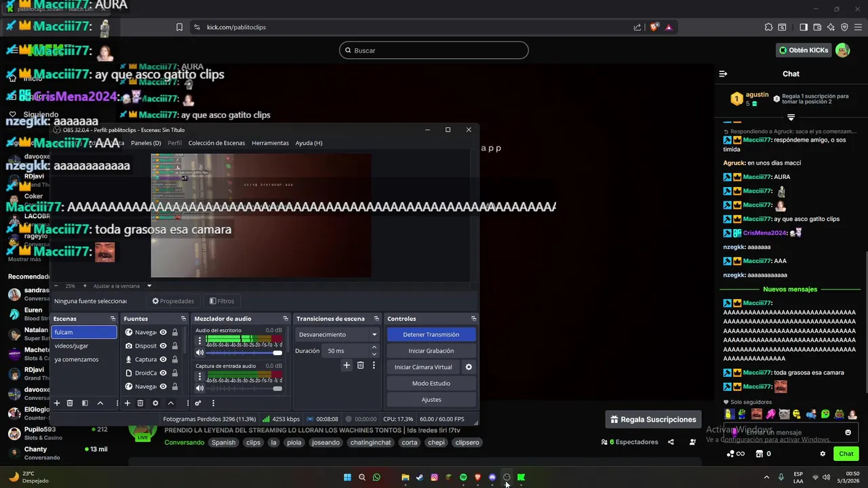Collapse the Kick chat panel icon
Image resolution: width=868 pixels, height=488 pixels.
[723, 74]
